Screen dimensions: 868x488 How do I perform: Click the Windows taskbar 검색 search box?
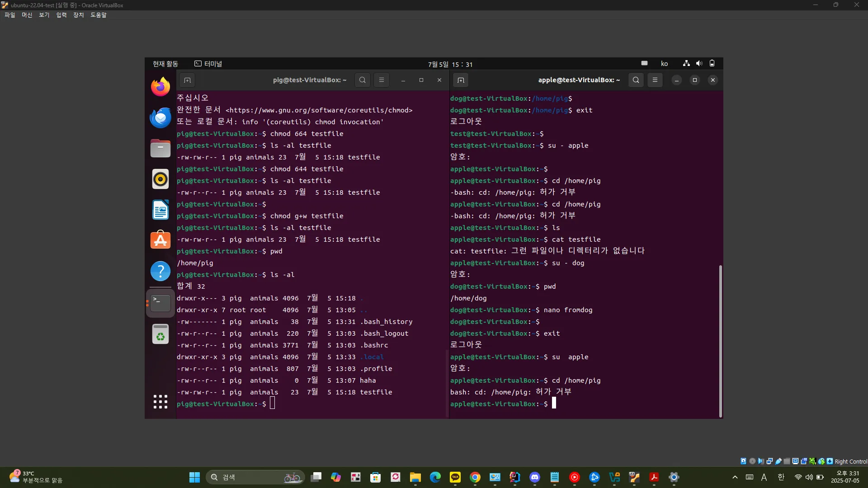(255, 477)
